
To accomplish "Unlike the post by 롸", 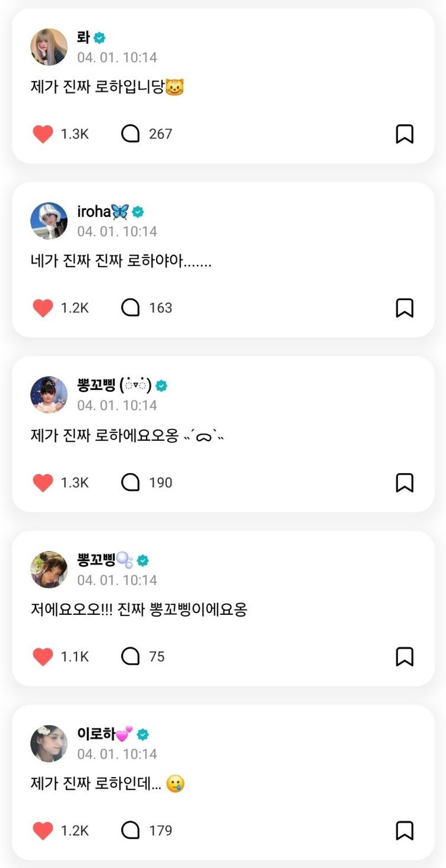I will pos(43,134).
